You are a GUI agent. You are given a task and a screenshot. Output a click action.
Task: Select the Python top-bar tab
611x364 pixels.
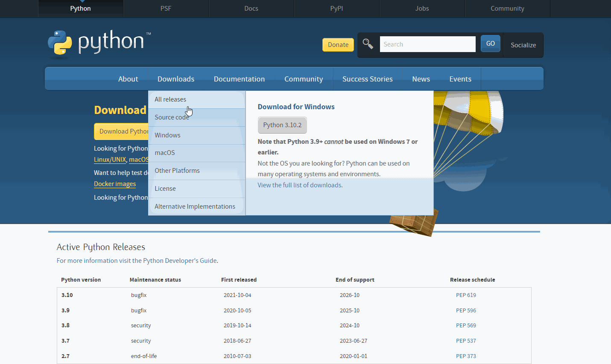pyautogui.click(x=80, y=9)
